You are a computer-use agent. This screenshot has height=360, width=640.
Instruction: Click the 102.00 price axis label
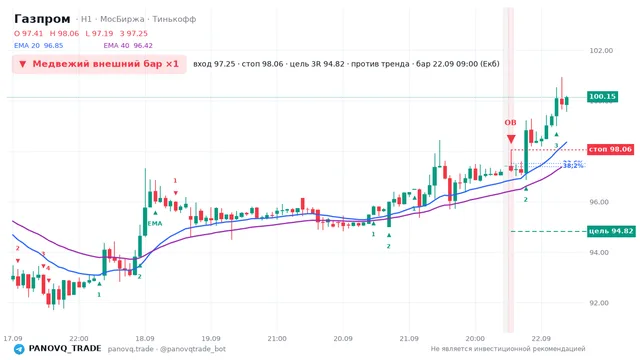[x=601, y=51]
